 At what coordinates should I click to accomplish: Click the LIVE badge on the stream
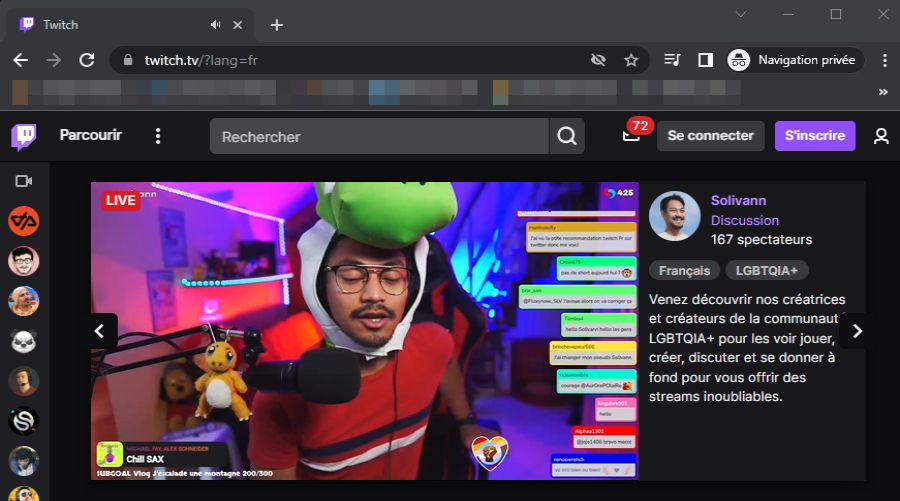121,200
